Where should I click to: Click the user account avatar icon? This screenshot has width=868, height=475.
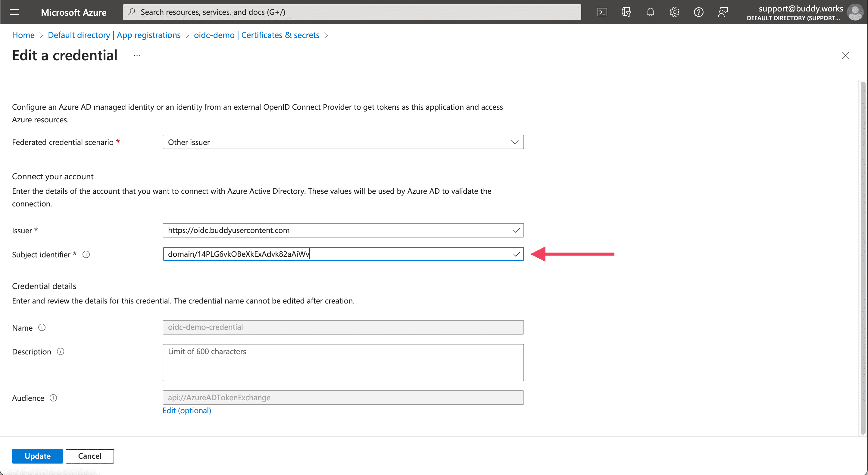855,12
